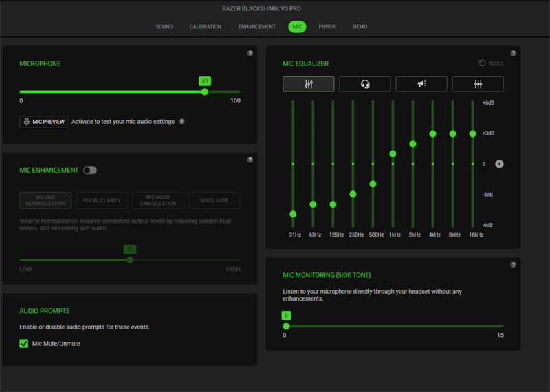Image resolution: width=550 pixels, height=392 pixels.
Task: Open the Enhancement tab
Action: tap(256, 27)
